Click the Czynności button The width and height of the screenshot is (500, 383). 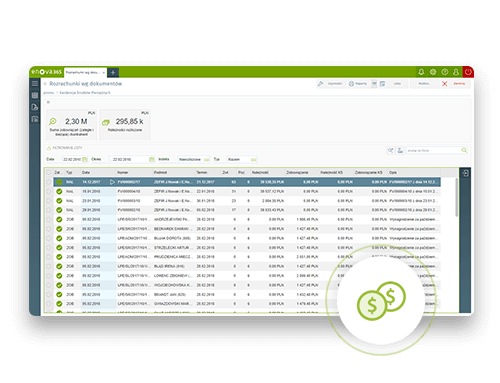[x=330, y=84]
